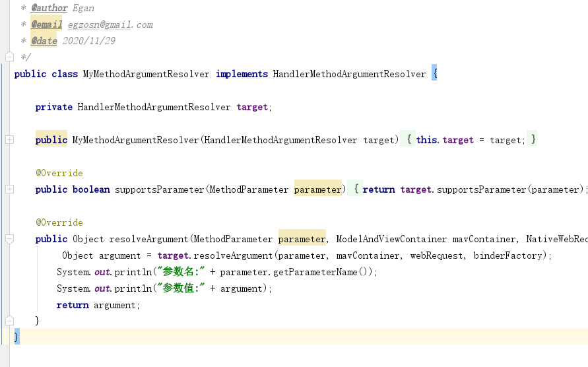The height and width of the screenshot is (367, 588).
Task: Click the resolveArgument method name declaration
Action: [x=148, y=239]
